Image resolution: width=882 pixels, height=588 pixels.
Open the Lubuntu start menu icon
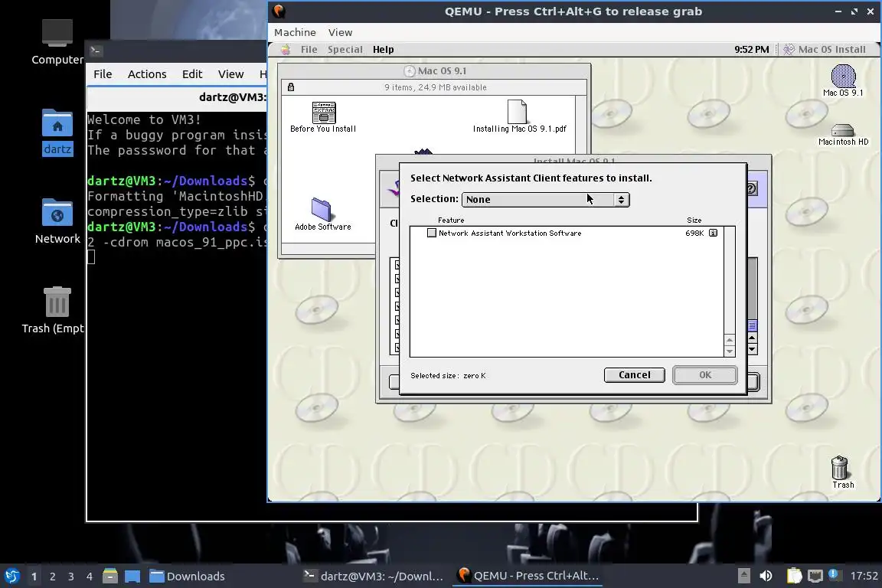point(11,576)
